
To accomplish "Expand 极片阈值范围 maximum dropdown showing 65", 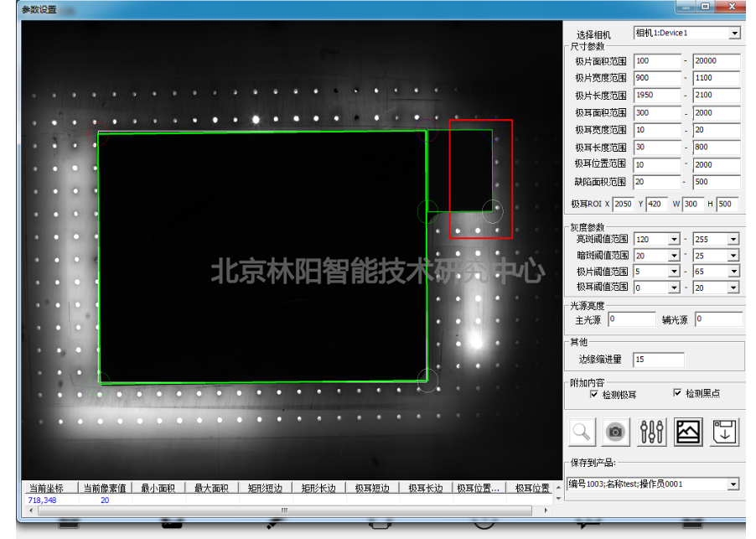I will click(x=733, y=272).
